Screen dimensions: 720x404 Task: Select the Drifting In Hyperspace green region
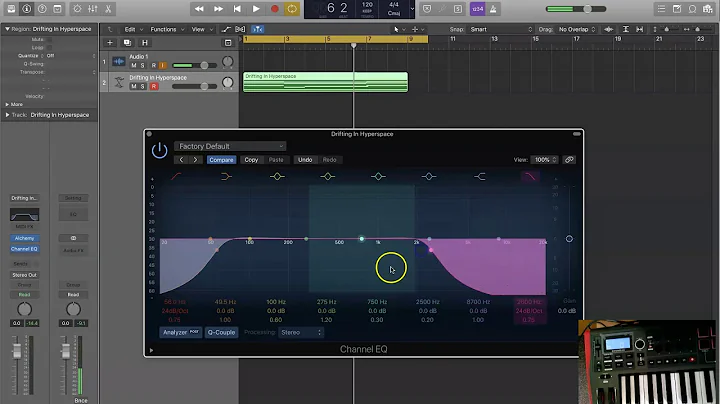(325, 82)
